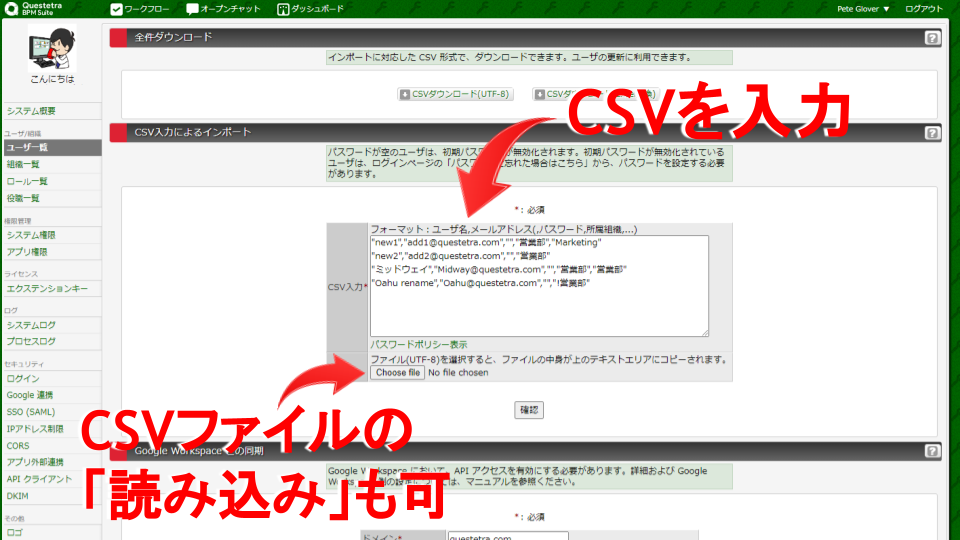Screen dimensions: 960x540
Task: Click the ログアウト link
Action: coord(923,9)
